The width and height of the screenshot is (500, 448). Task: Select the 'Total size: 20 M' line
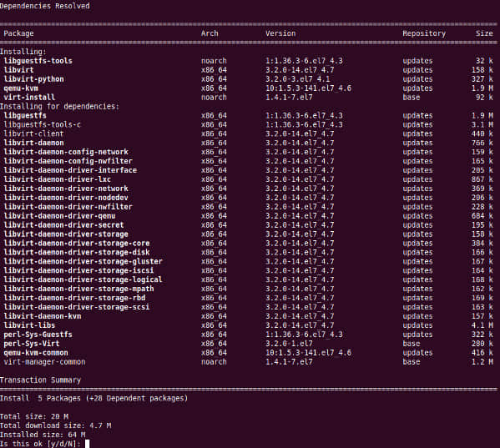coord(34,416)
